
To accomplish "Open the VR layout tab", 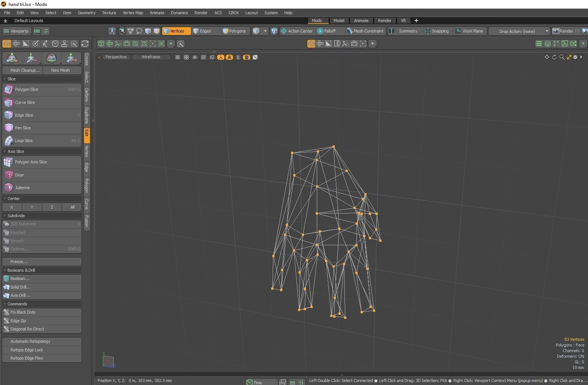I will (403, 21).
